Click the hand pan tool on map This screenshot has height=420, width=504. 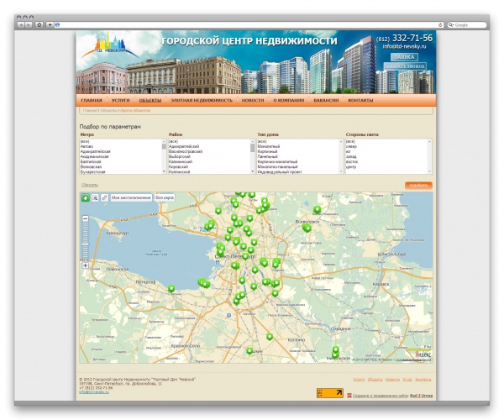85,197
